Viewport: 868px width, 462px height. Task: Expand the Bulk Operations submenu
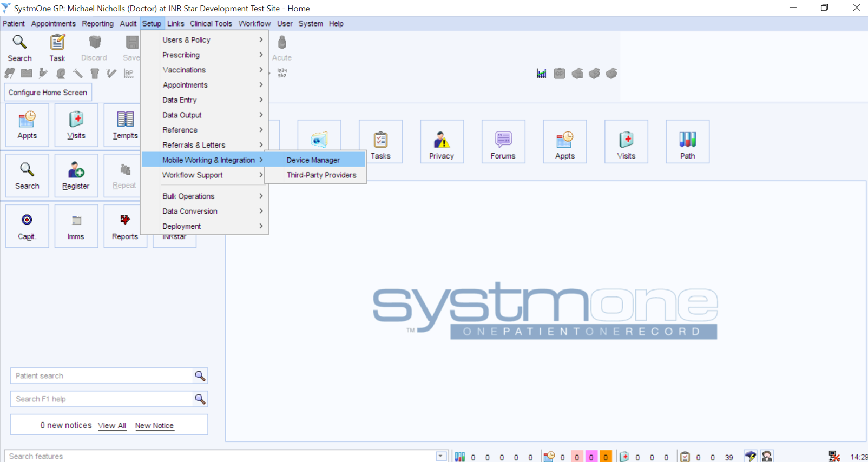pos(205,196)
